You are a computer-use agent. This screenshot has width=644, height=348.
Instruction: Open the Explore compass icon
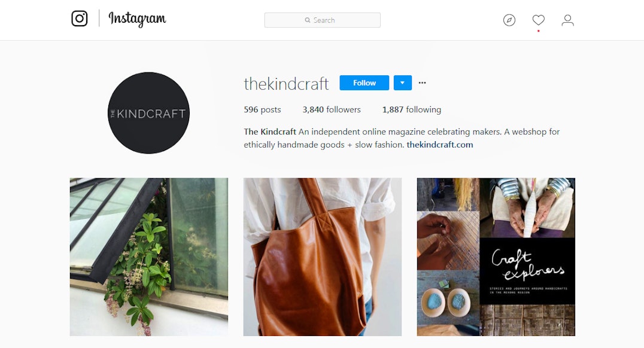[x=509, y=20]
